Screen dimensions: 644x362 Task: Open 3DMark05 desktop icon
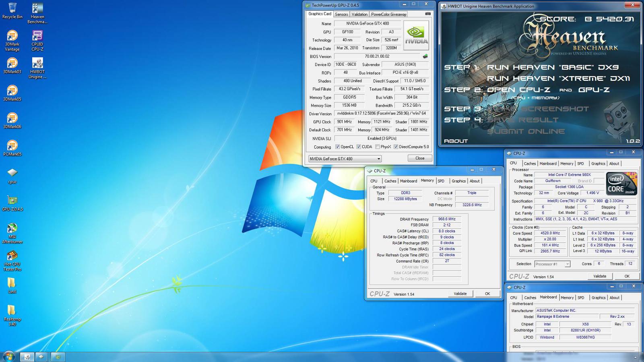point(12,93)
